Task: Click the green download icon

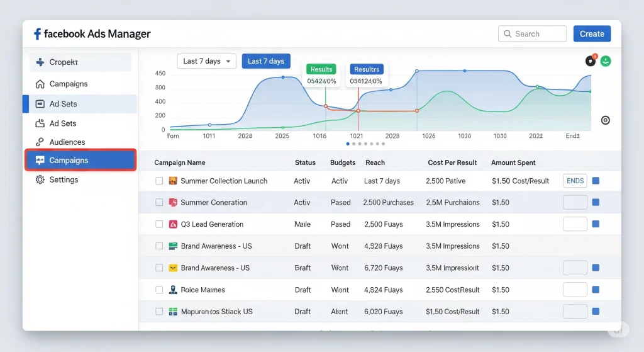Action: (606, 61)
